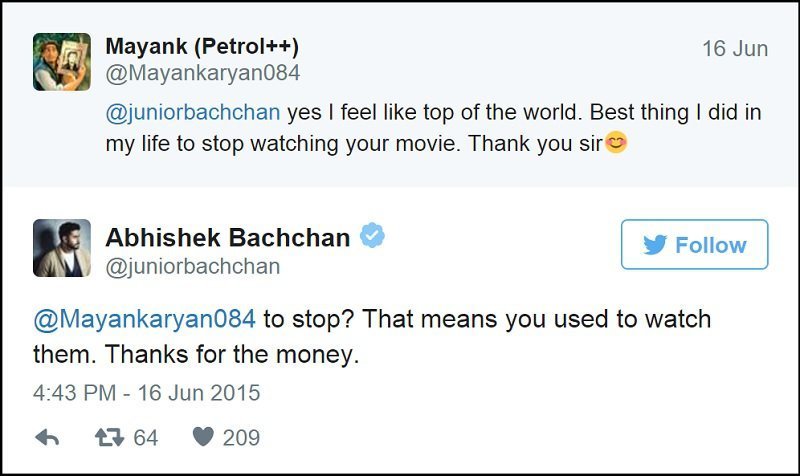
Task: Like the tweet with the heart icon
Action: tap(202, 437)
